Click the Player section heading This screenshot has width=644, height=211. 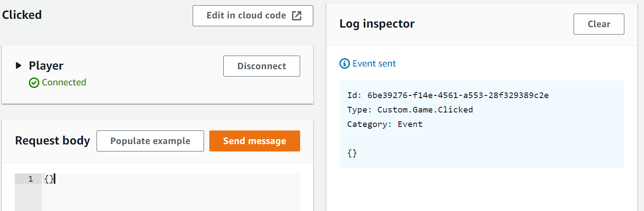46,66
